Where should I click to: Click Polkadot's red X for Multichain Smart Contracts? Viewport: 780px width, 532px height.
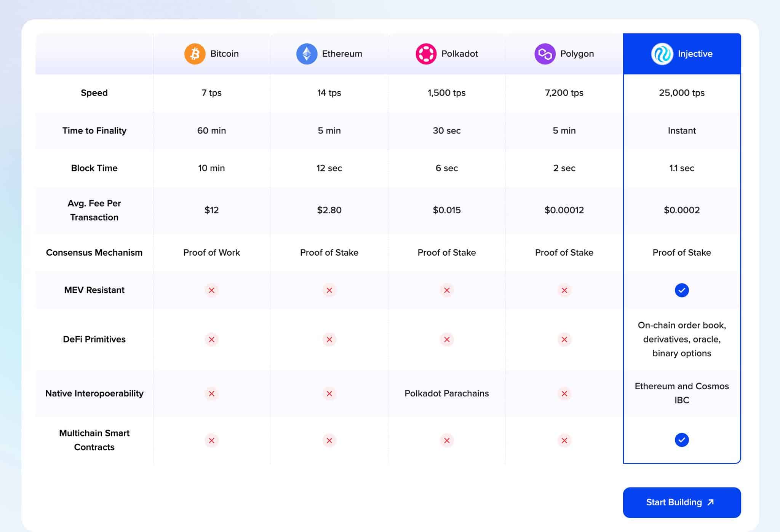[x=447, y=440]
